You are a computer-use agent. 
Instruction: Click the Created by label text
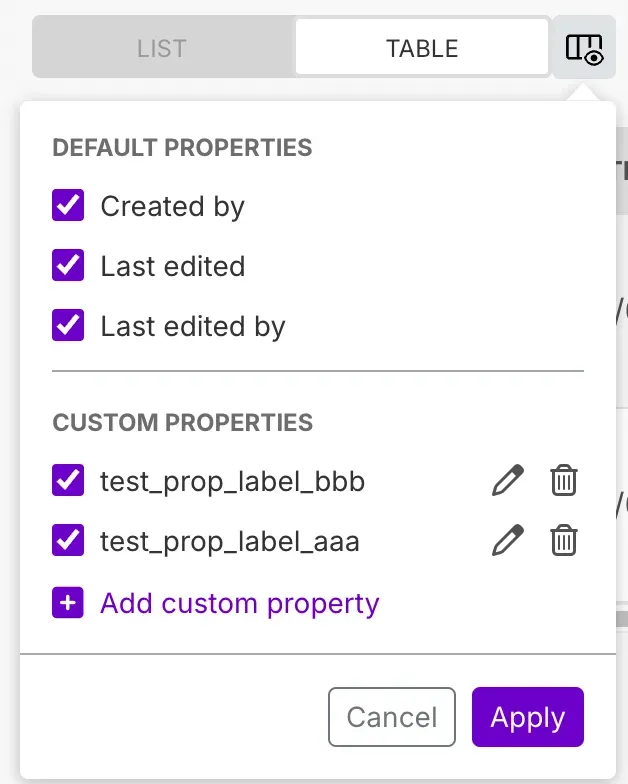(172, 206)
